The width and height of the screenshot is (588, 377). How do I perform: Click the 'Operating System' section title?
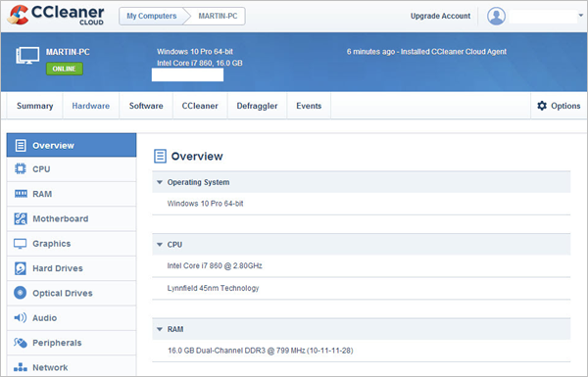(x=198, y=182)
